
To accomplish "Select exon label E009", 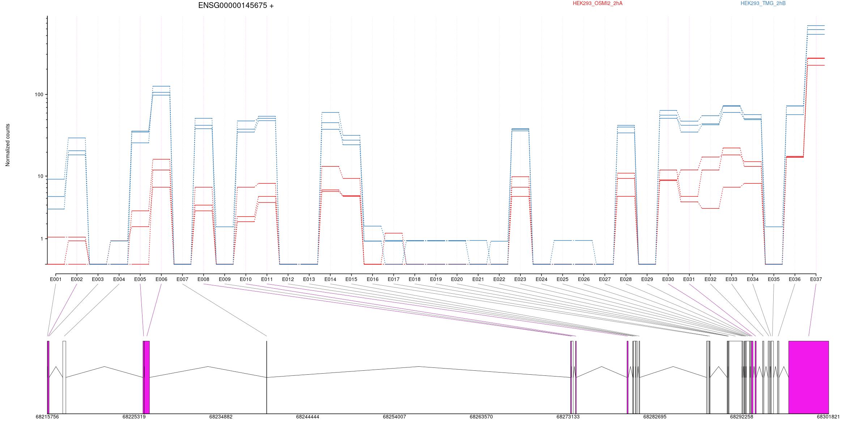I will (225, 279).
